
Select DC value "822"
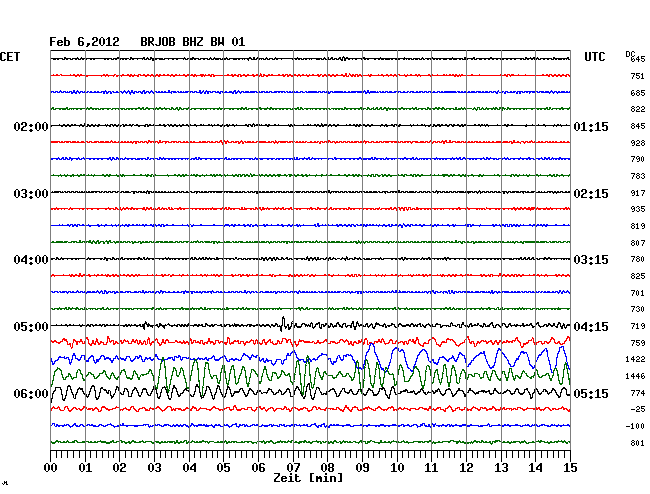[638, 109]
